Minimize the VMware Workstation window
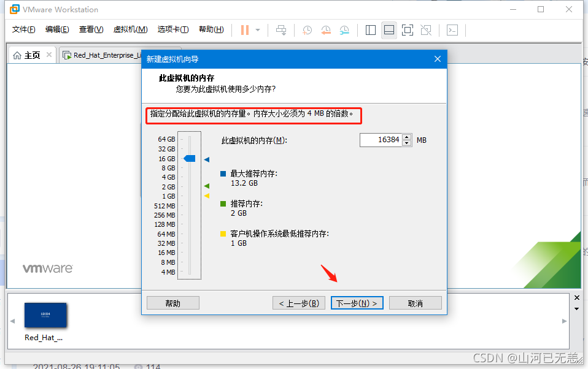Viewport: 588px width, 369px height. [513, 9]
